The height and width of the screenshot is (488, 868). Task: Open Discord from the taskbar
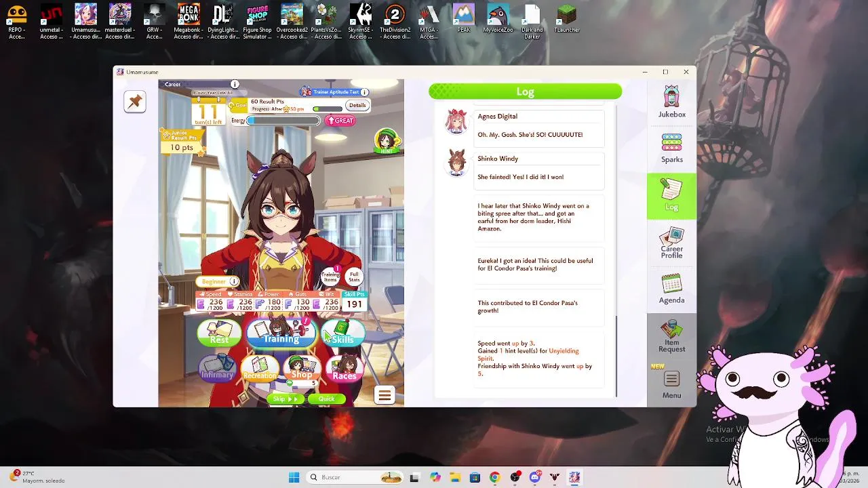point(534,477)
